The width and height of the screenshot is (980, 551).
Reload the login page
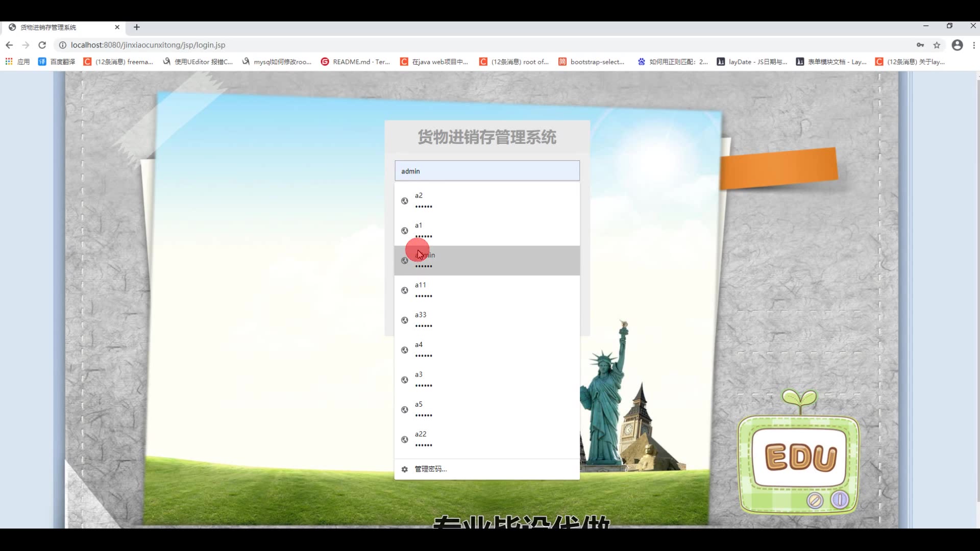[42, 45]
